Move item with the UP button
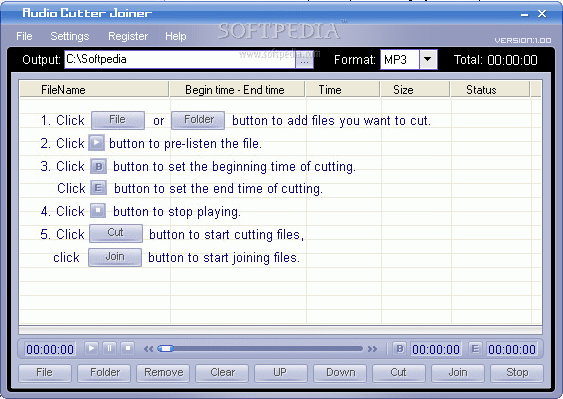Image resolution: width=563 pixels, height=399 pixels. coord(281,373)
